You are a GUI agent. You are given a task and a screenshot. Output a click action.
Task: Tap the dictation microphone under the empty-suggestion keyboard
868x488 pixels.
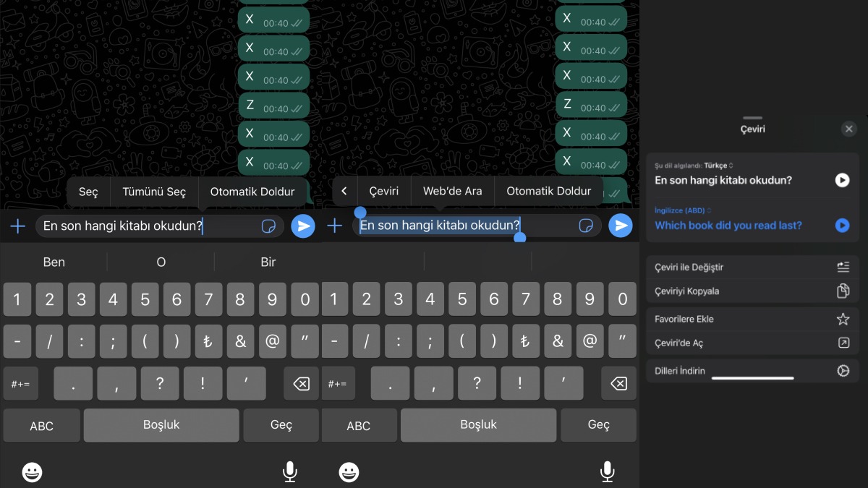tap(608, 471)
